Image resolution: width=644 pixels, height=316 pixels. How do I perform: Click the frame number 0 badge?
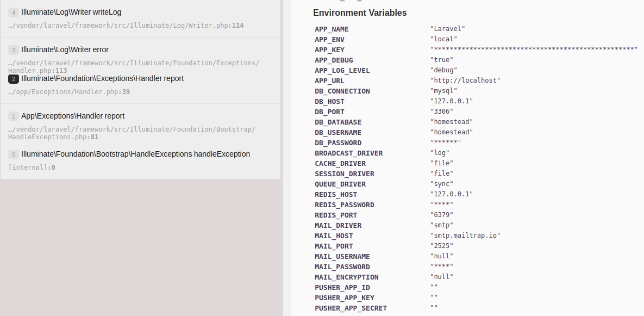[x=14, y=154]
